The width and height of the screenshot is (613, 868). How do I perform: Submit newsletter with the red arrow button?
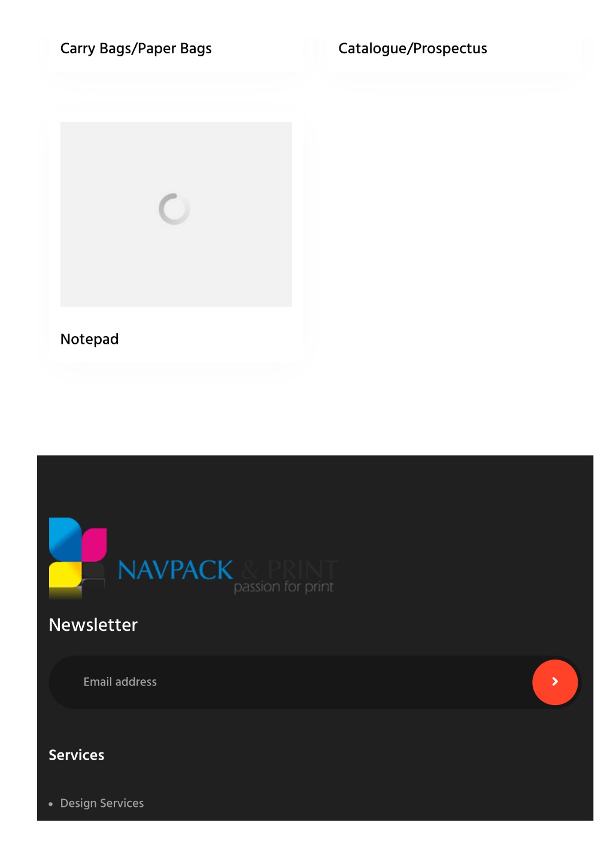(555, 682)
